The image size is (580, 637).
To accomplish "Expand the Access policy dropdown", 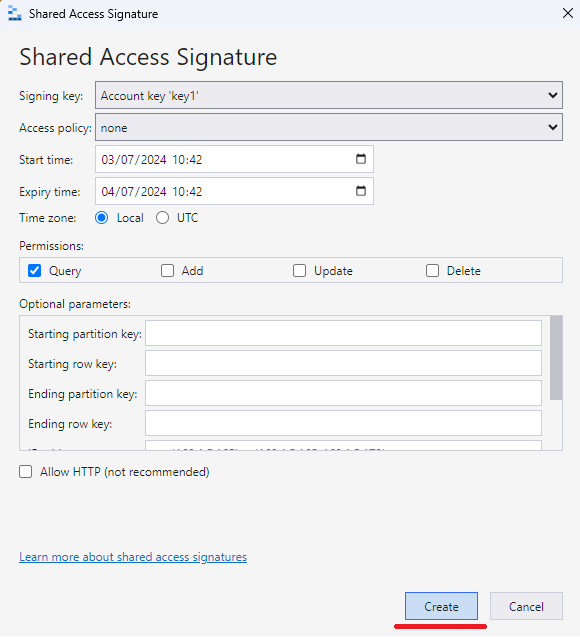I will (329, 127).
